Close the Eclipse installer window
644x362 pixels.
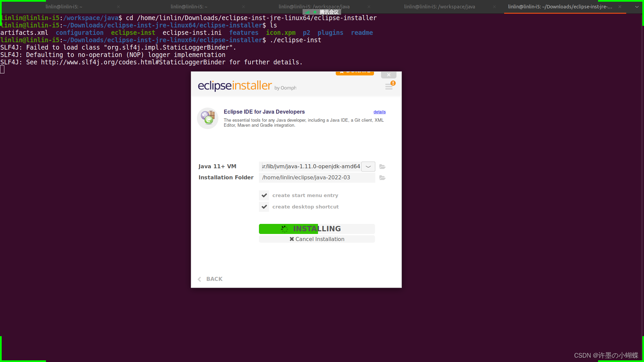coord(388,75)
